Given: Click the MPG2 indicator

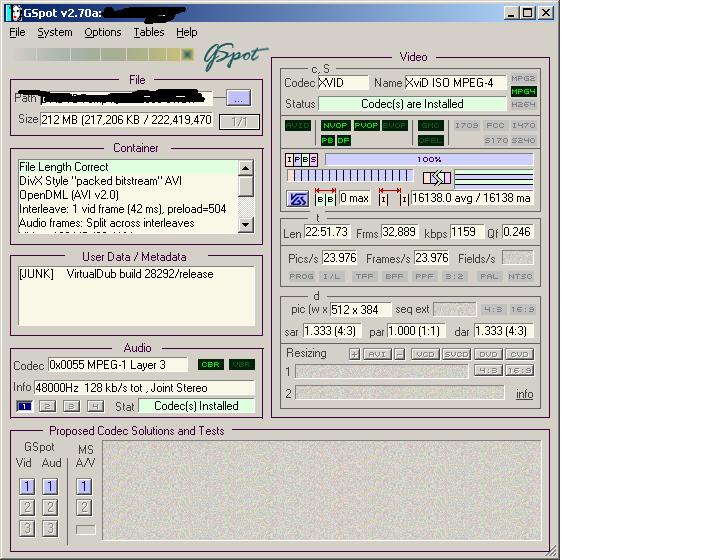Looking at the screenshot, I should (x=523, y=78).
